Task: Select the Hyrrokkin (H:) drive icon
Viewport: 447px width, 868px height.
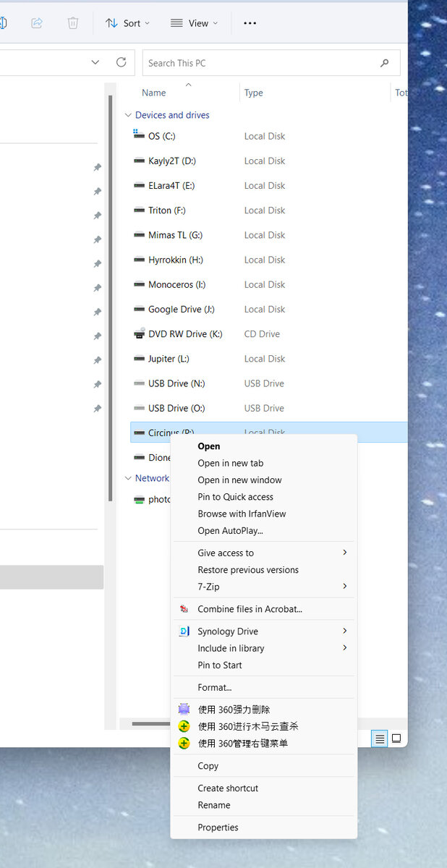Action: click(140, 259)
